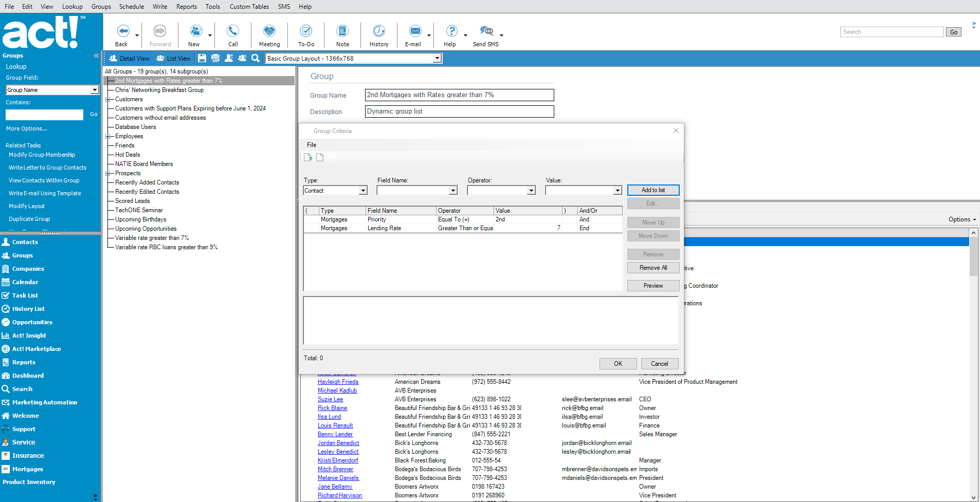The height and width of the screenshot is (502, 980).
Task: Open Contacts in left navigation
Action: (x=25, y=242)
